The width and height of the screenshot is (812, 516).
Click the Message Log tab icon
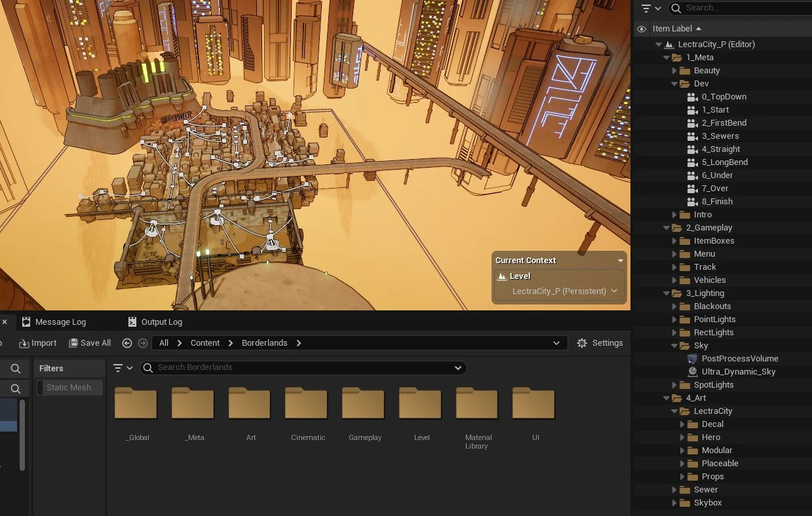click(x=26, y=322)
